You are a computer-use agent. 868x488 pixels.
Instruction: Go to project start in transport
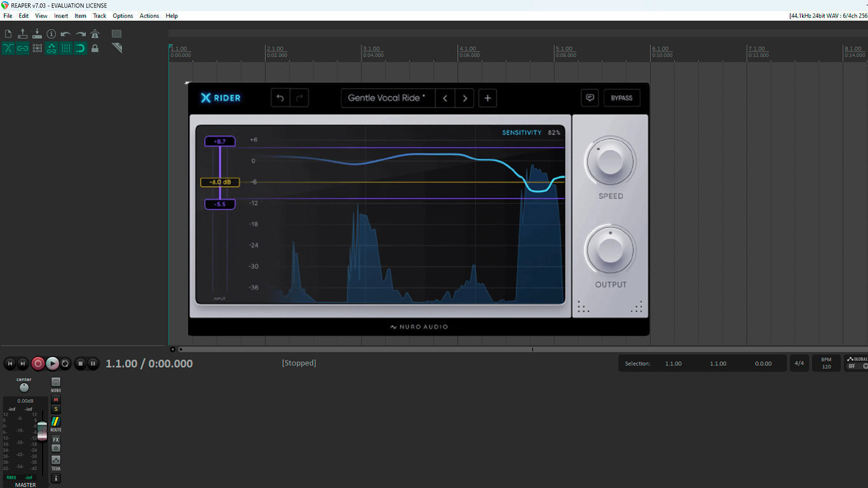click(x=10, y=363)
